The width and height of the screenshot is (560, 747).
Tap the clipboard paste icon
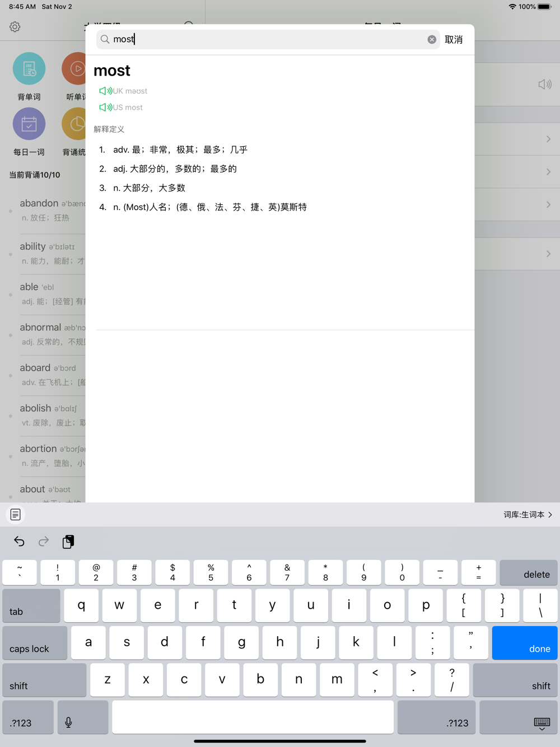pos(68,541)
